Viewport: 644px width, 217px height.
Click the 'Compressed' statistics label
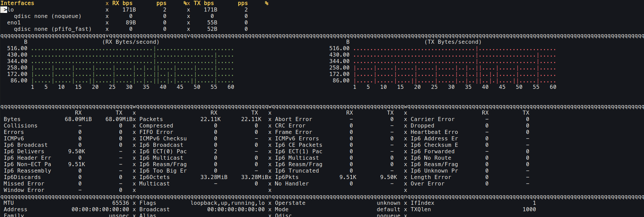coord(156,126)
